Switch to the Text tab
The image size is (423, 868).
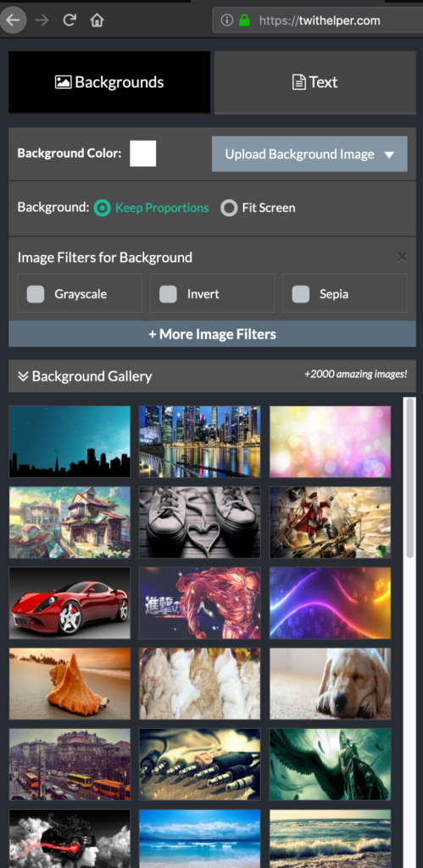(315, 82)
